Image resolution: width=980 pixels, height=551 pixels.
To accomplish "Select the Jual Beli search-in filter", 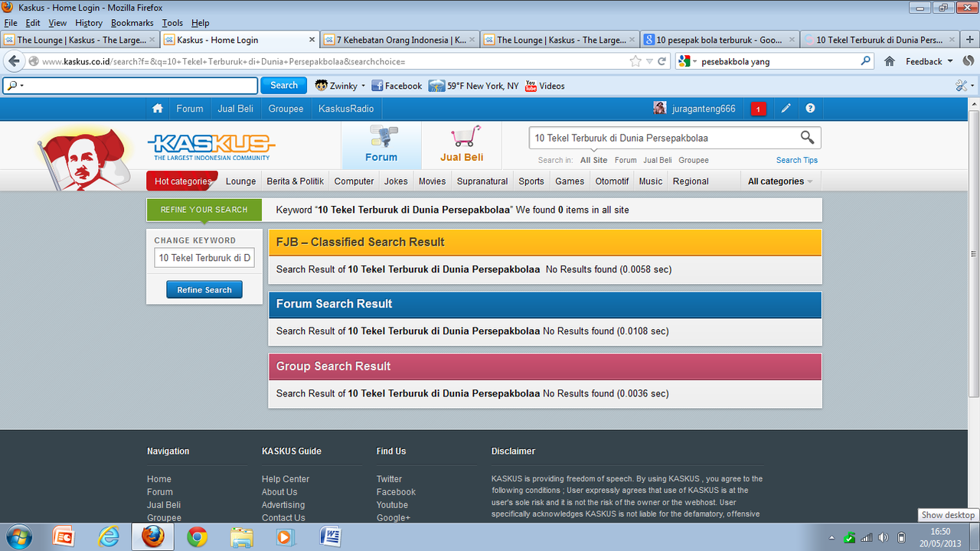I will 658,160.
